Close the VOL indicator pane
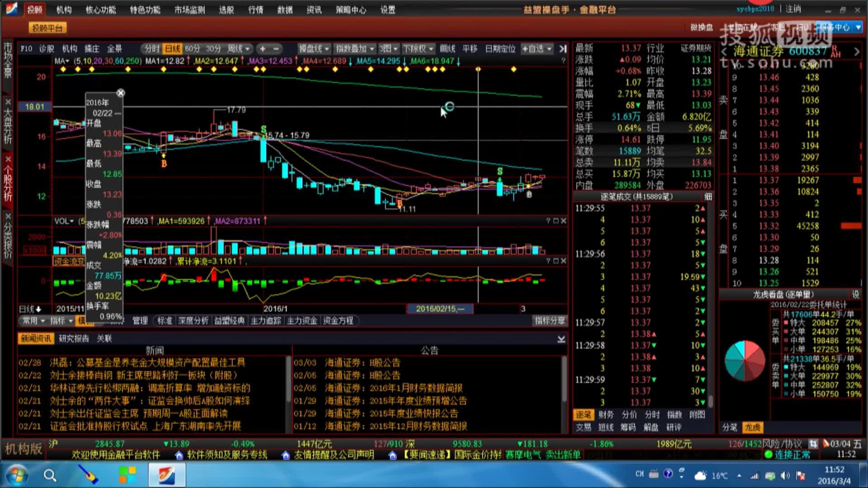This screenshot has width=868, height=488. click(563, 221)
